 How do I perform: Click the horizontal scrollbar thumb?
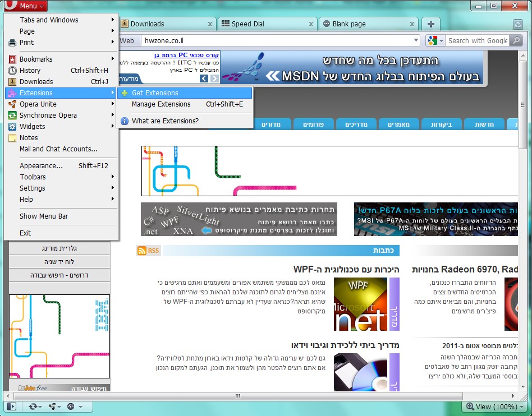[x=238, y=396]
